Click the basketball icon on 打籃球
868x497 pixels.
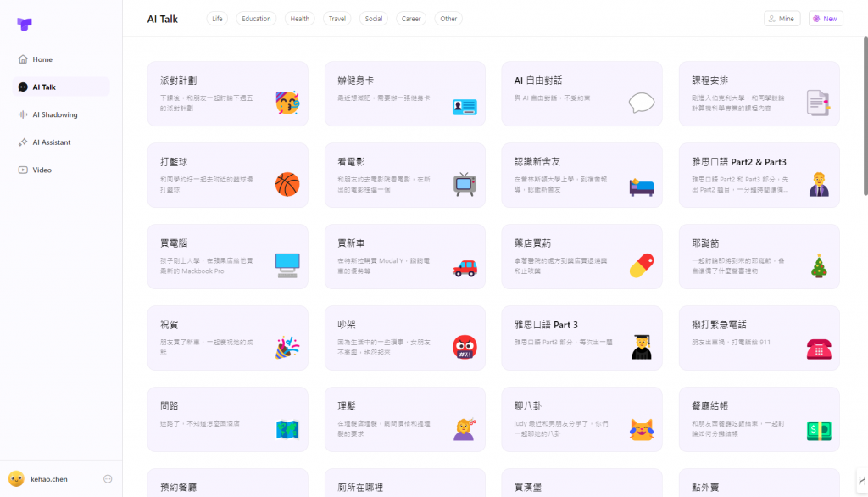coord(287,185)
